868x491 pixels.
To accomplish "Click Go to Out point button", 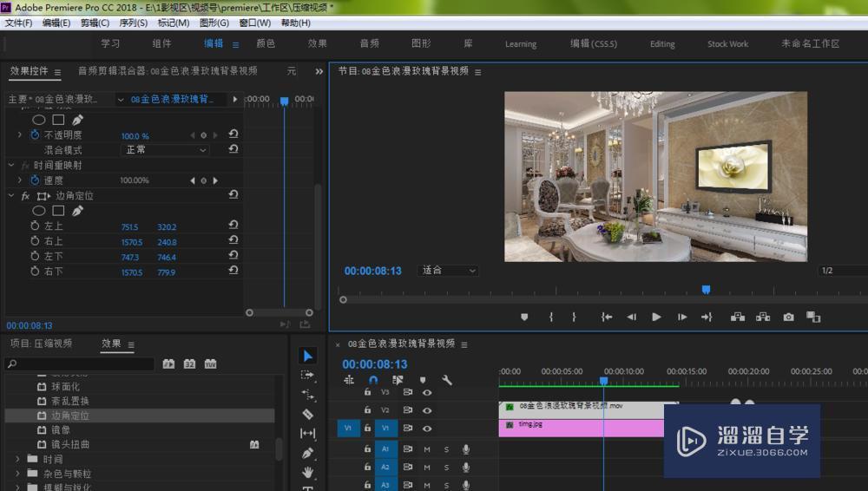I will (707, 318).
